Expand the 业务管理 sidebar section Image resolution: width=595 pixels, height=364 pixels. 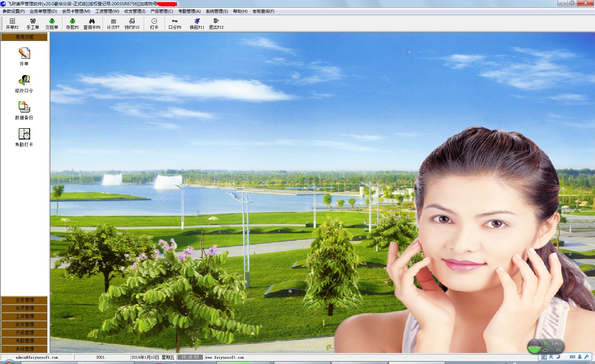tap(24, 300)
